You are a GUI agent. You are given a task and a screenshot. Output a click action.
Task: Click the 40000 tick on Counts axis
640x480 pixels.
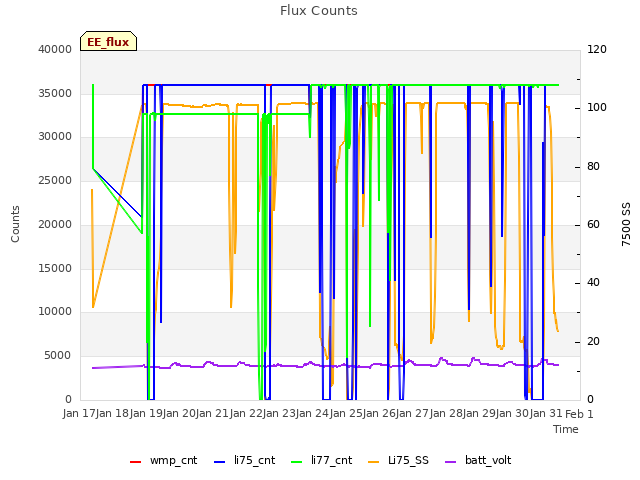coord(55,49)
